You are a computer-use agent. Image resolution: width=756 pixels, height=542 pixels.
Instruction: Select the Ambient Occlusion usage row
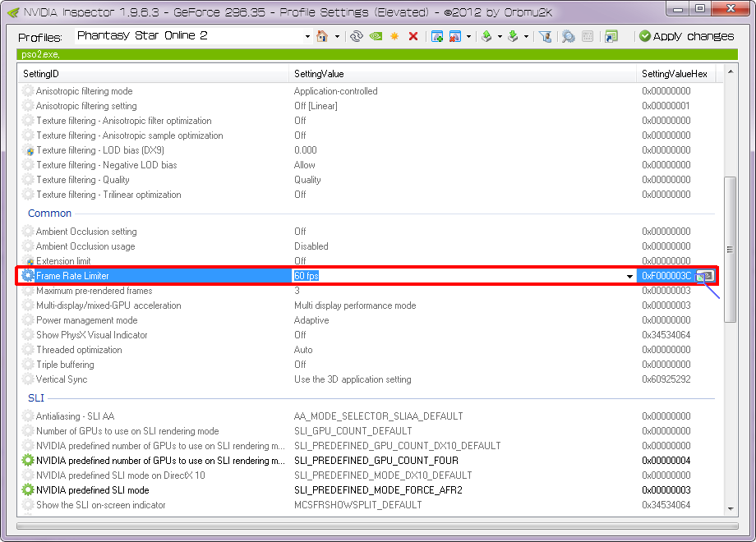click(x=369, y=246)
